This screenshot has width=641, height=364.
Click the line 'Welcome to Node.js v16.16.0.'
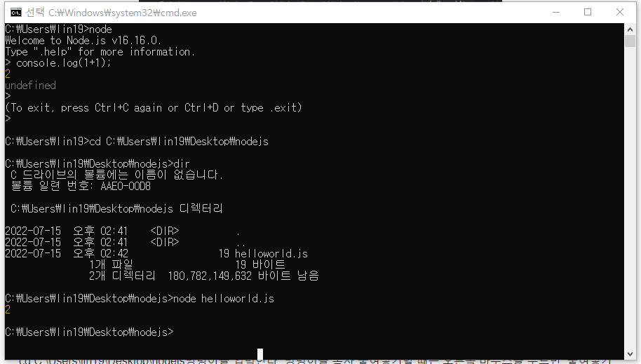pos(83,41)
